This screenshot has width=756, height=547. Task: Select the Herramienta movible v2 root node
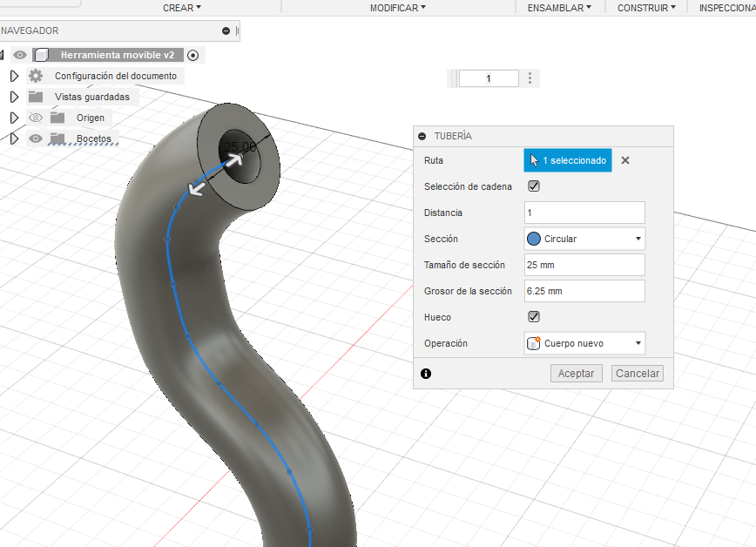pyautogui.click(x=118, y=55)
